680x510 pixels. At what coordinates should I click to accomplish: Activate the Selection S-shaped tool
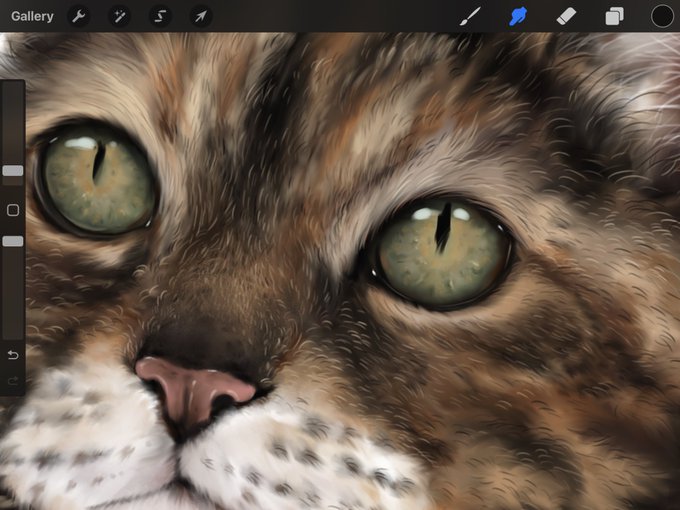[x=160, y=16]
